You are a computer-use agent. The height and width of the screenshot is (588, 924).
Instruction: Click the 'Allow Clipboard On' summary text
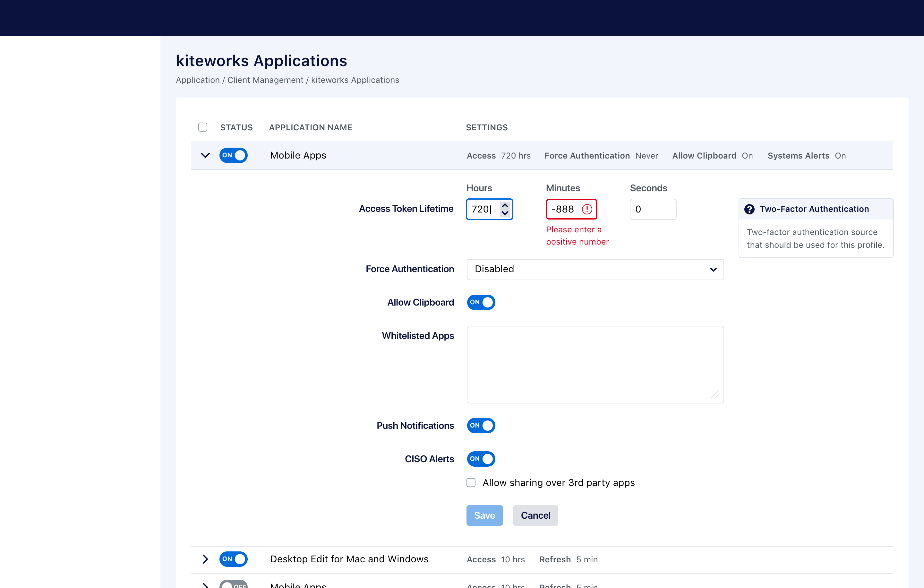(x=713, y=156)
